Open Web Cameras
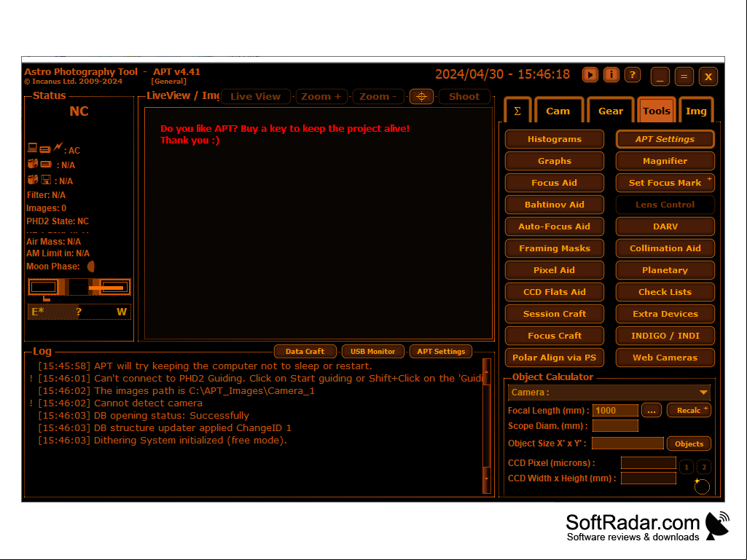Image resolution: width=747 pixels, height=560 pixels. [665, 358]
